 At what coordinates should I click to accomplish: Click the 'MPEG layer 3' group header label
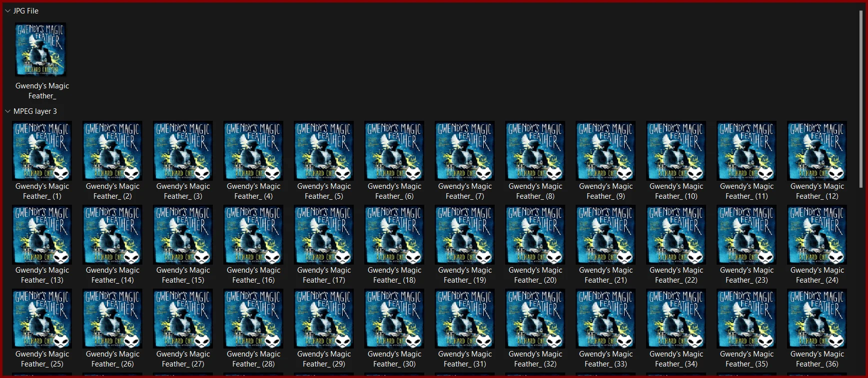pos(35,111)
